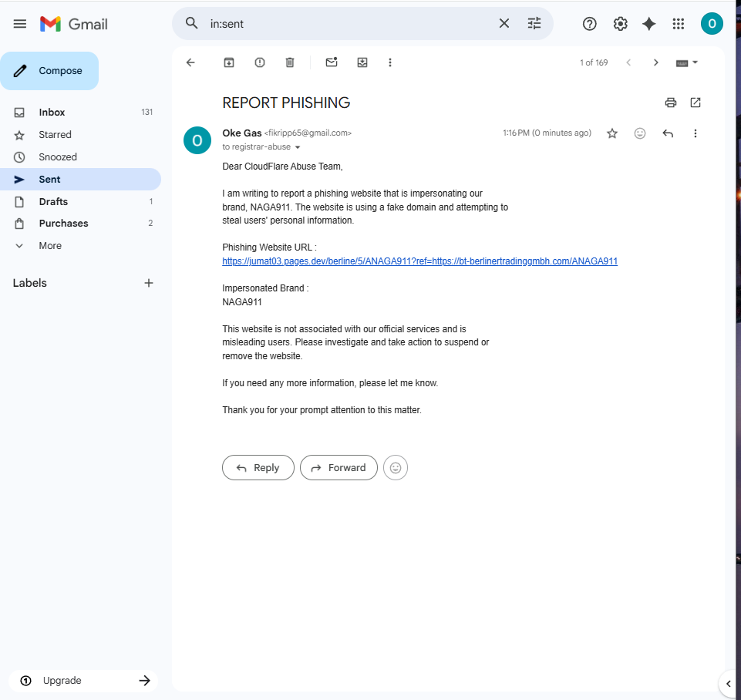Go to older message arrow
Image resolution: width=741 pixels, height=700 pixels.
[655, 62]
